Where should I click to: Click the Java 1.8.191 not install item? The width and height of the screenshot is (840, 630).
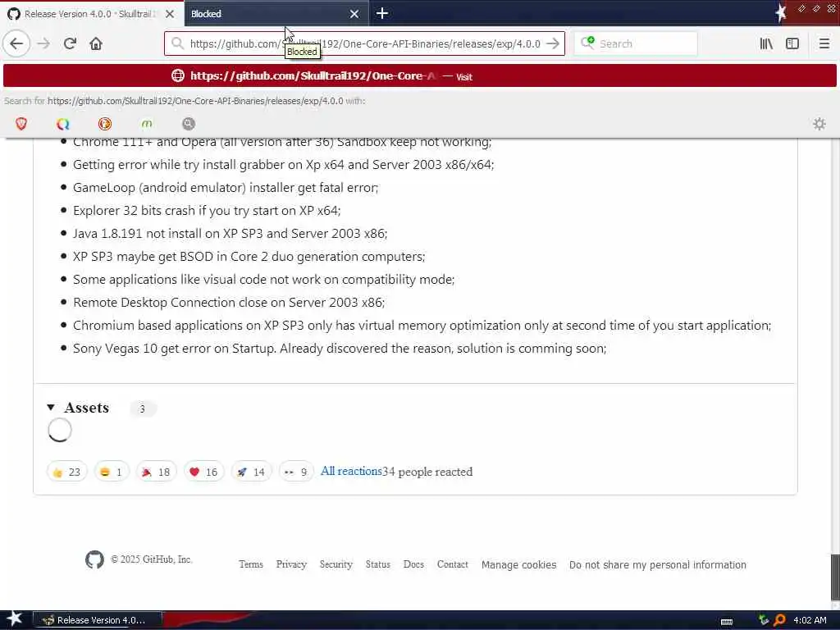[230, 234]
